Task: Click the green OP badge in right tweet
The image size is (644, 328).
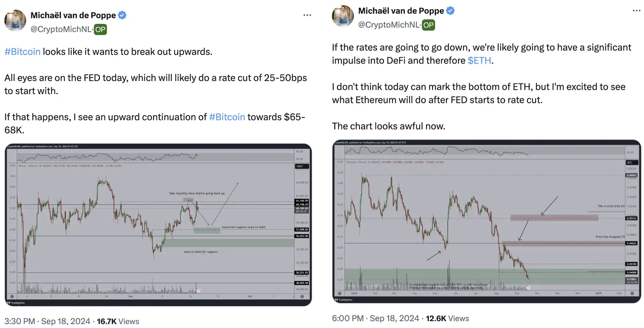Action: pos(428,25)
